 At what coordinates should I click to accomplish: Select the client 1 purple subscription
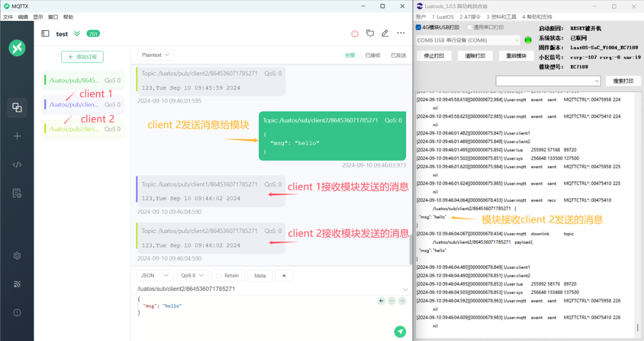click(82, 105)
